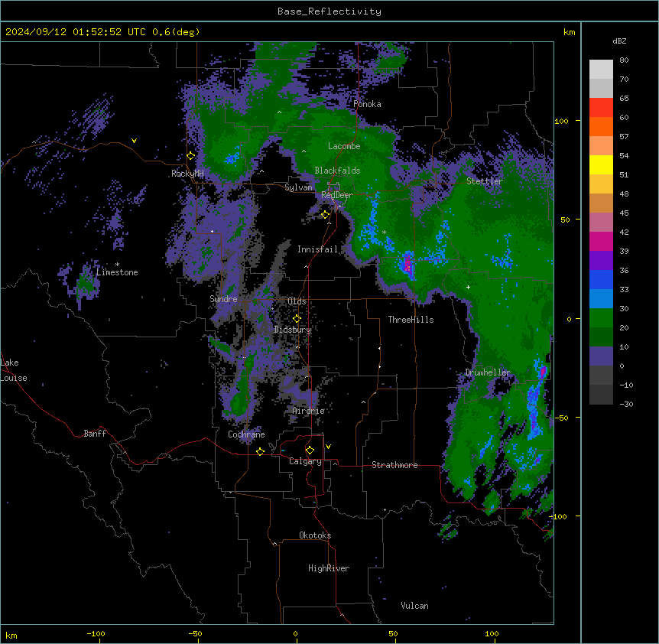Click the blue echo patch northeast of RockyMH
Viewport: 659px width, 644px height.
232,158
